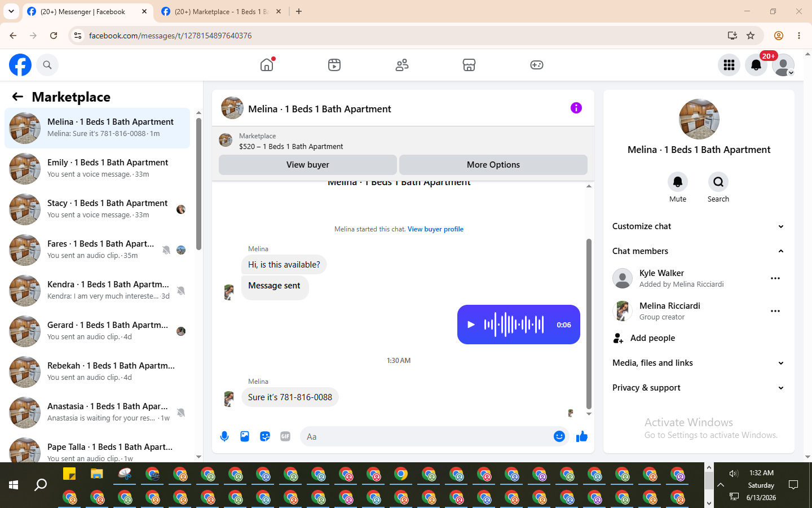The width and height of the screenshot is (812, 508).
Task: Open options for member Kyle Walker
Action: [x=775, y=278]
